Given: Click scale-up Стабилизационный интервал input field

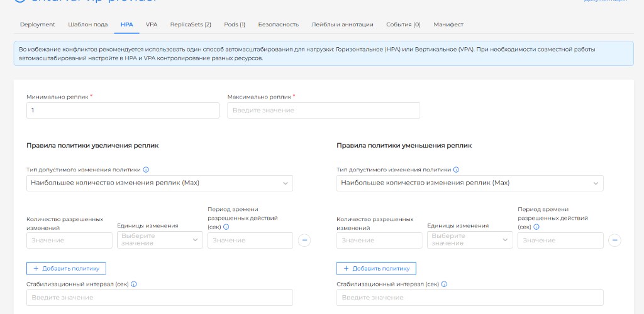Looking at the screenshot, I should [160, 298].
